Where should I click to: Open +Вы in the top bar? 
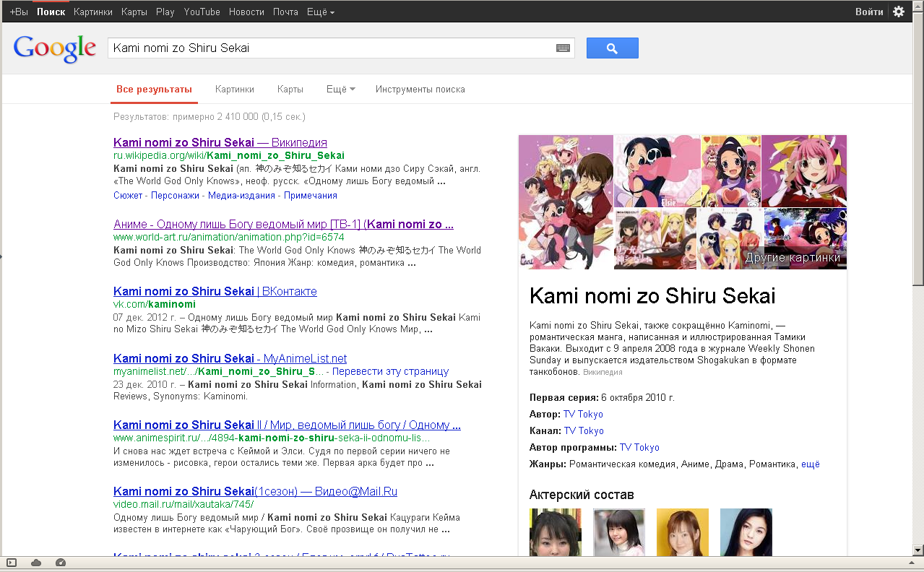click(x=19, y=12)
